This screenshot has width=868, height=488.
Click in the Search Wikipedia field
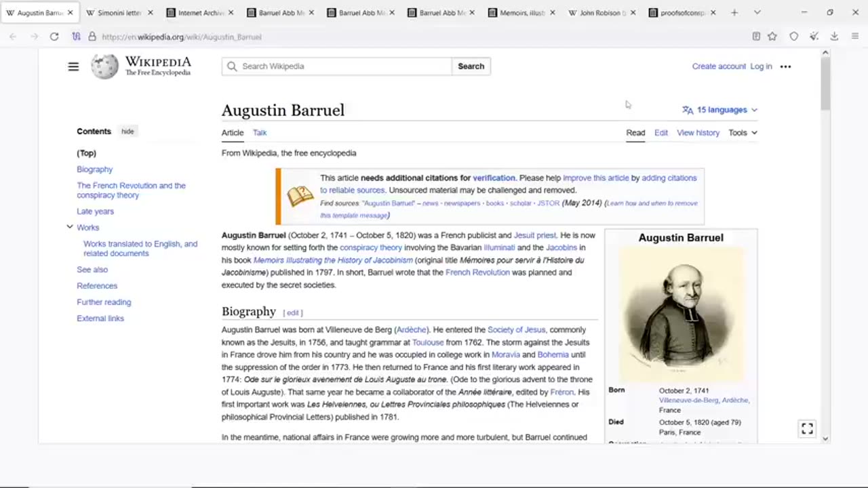coord(336,66)
